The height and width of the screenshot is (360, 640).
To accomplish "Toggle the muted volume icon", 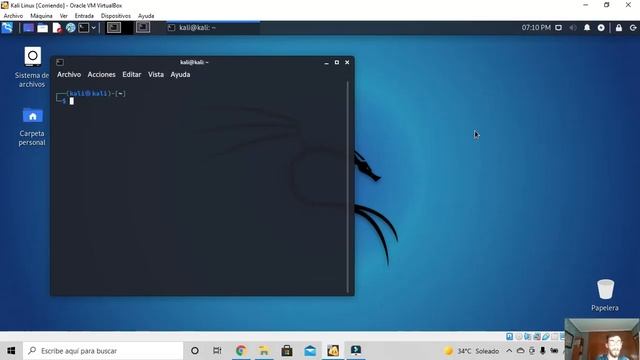I will click(573, 28).
